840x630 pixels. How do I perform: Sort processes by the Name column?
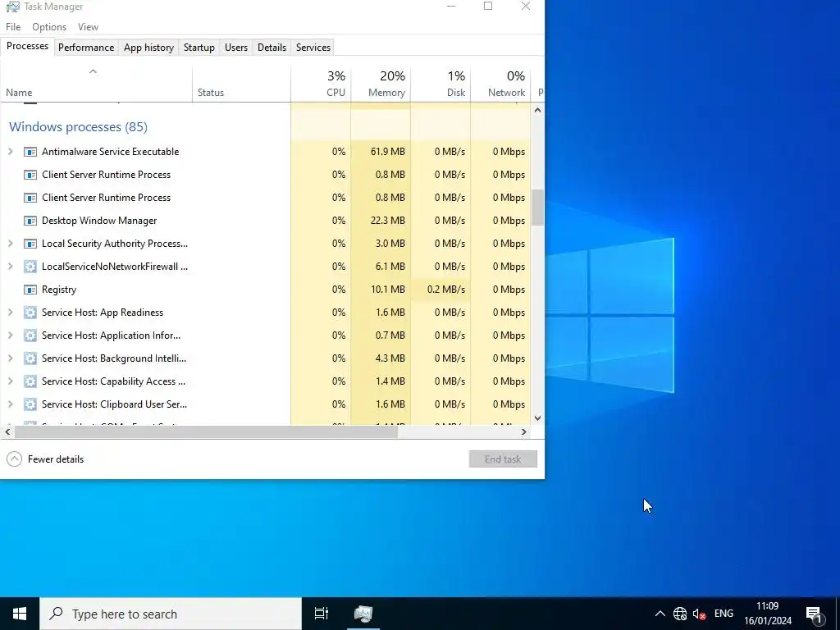click(97, 84)
